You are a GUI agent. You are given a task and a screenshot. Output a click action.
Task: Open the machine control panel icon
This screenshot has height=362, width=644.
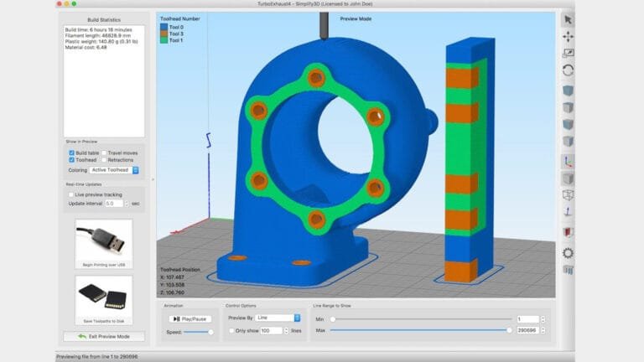click(x=568, y=270)
